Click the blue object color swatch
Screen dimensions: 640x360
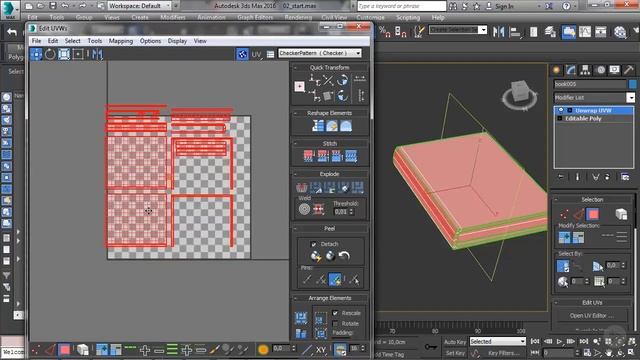[x=632, y=84]
